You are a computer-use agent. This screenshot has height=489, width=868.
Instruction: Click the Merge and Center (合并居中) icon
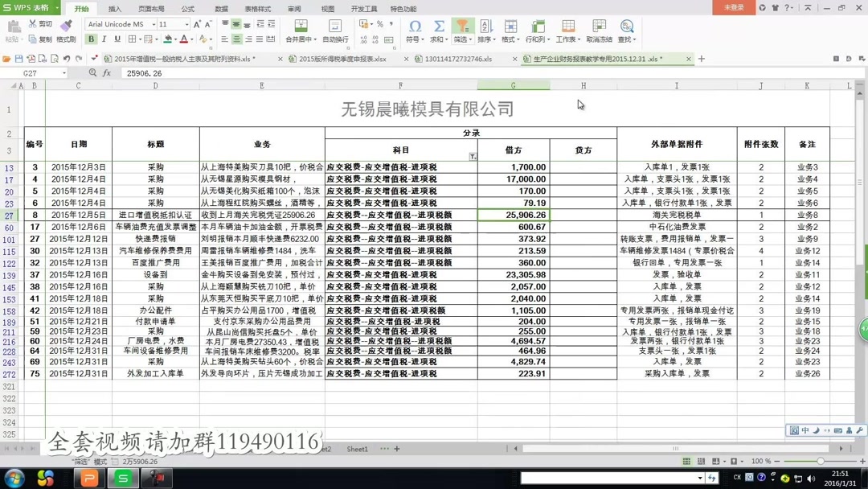(301, 27)
